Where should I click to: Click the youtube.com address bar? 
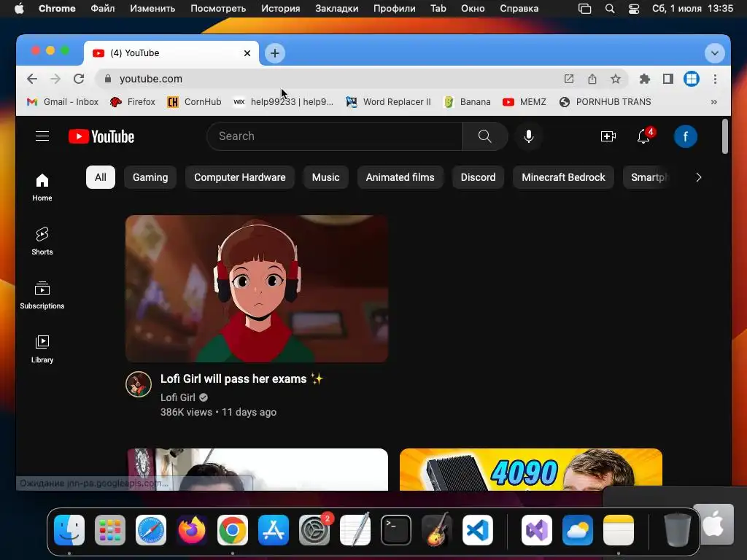pos(329,79)
